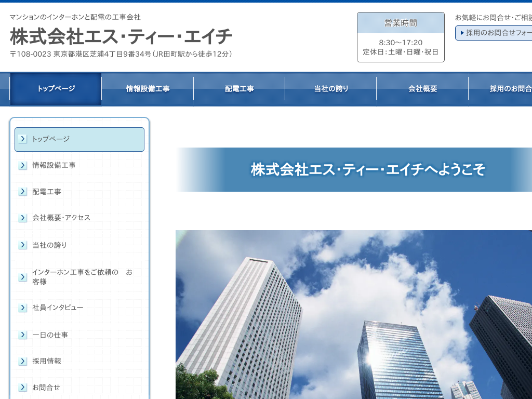Image resolution: width=532 pixels, height=399 pixels.
Task: Click the お気軽にお問合せ･ご相談 text in the header
Action: coord(494,18)
